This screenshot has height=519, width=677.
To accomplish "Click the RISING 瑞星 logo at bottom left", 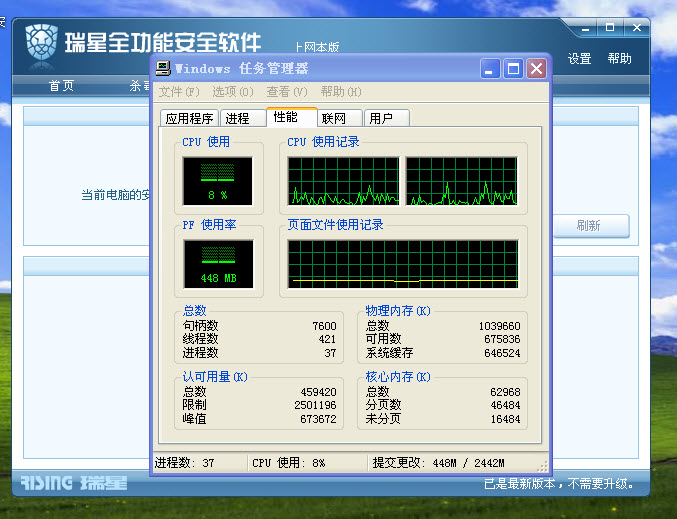I will point(74,483).
